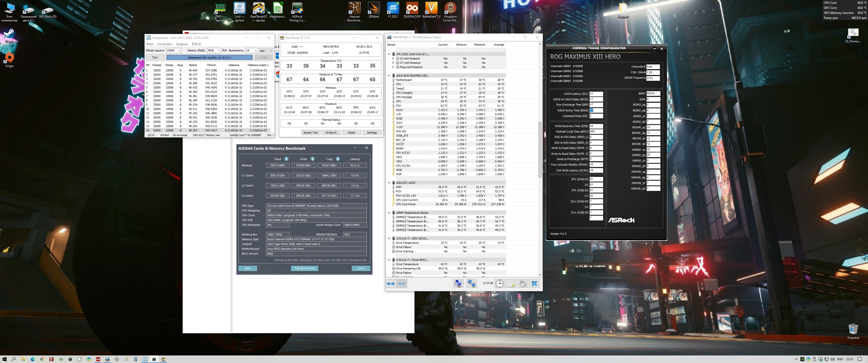Expand IA Limit Reasons tree item
This screenshot has width=868, height=363.
[393, 58]
